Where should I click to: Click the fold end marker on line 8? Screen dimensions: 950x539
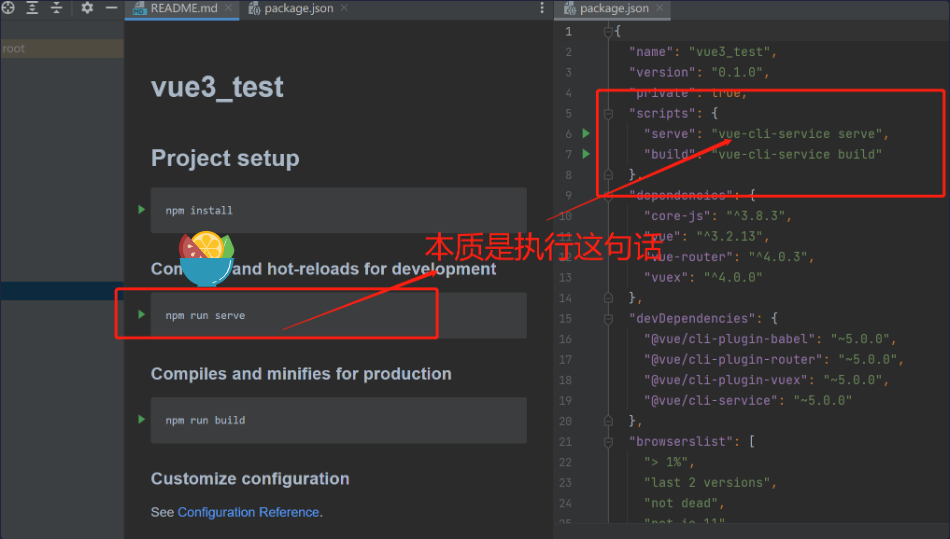point(608,175)
